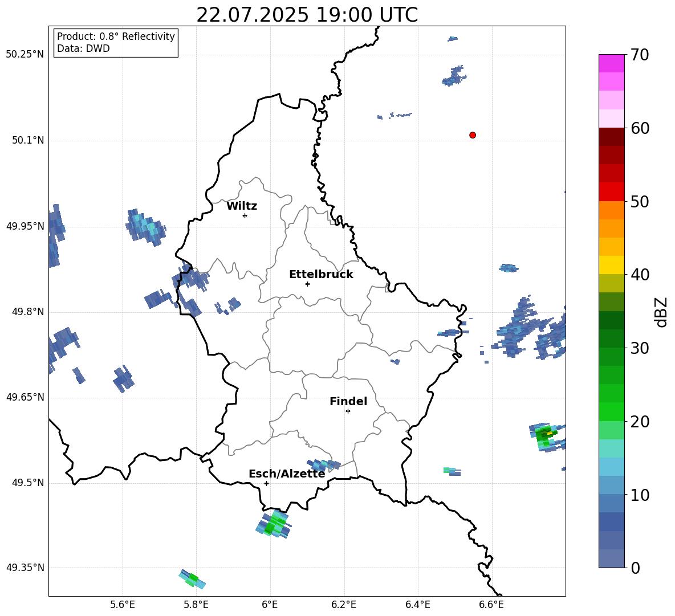
Task: Click the dark red colorbar segment below 60
Action: coord(612,137)
